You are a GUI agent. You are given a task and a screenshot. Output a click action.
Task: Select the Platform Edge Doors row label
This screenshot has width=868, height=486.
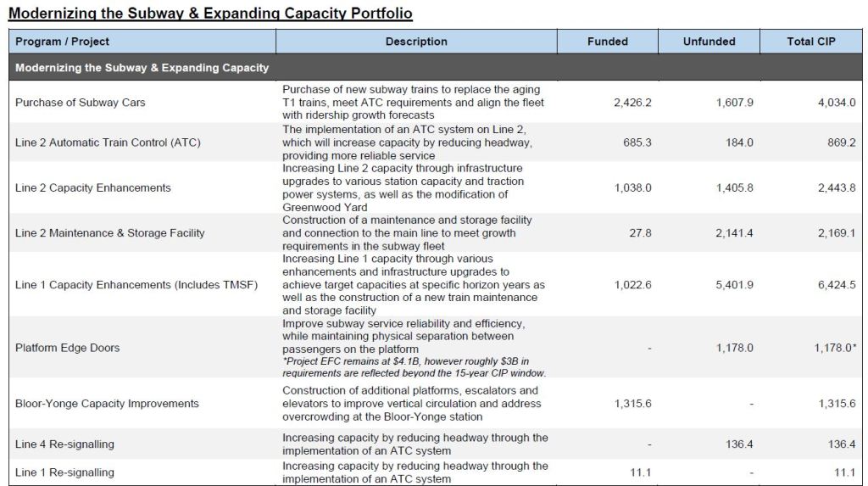tap(68, 348)
